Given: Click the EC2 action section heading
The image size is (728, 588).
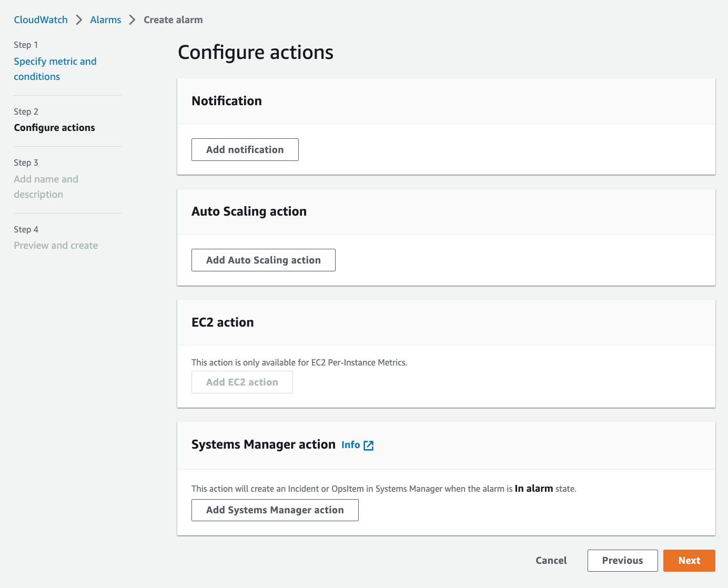Looking at the screenshot, I should pos(223,322).
